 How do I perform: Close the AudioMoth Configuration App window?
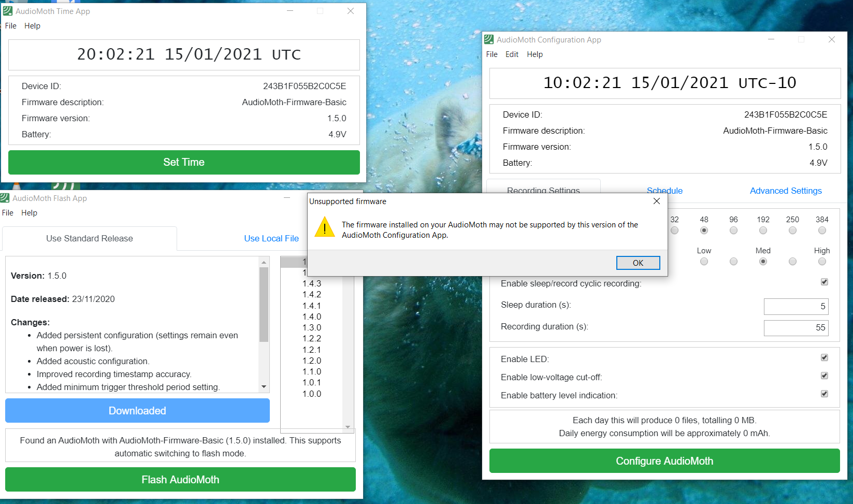click(x=832, y=39)
